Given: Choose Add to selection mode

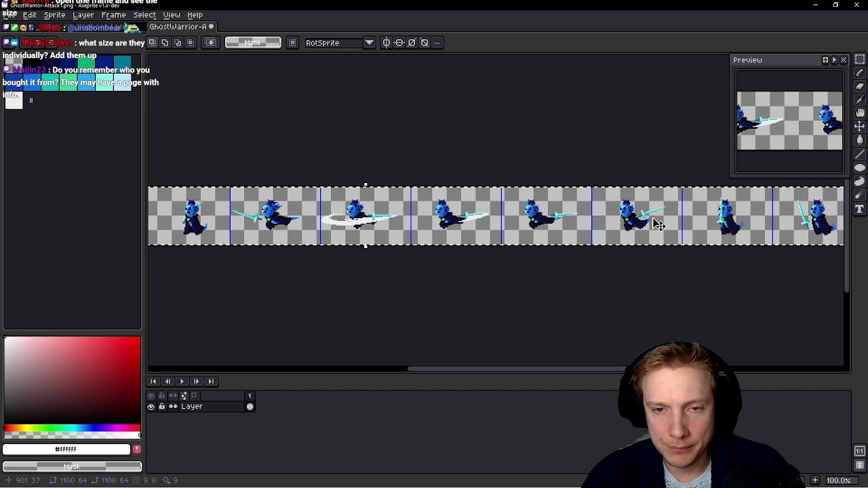Looking at the screenshot, I should tap(165, 43).
